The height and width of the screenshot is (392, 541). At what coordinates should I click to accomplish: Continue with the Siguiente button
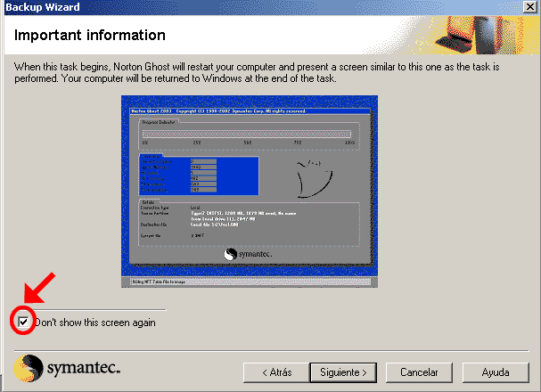343,372
